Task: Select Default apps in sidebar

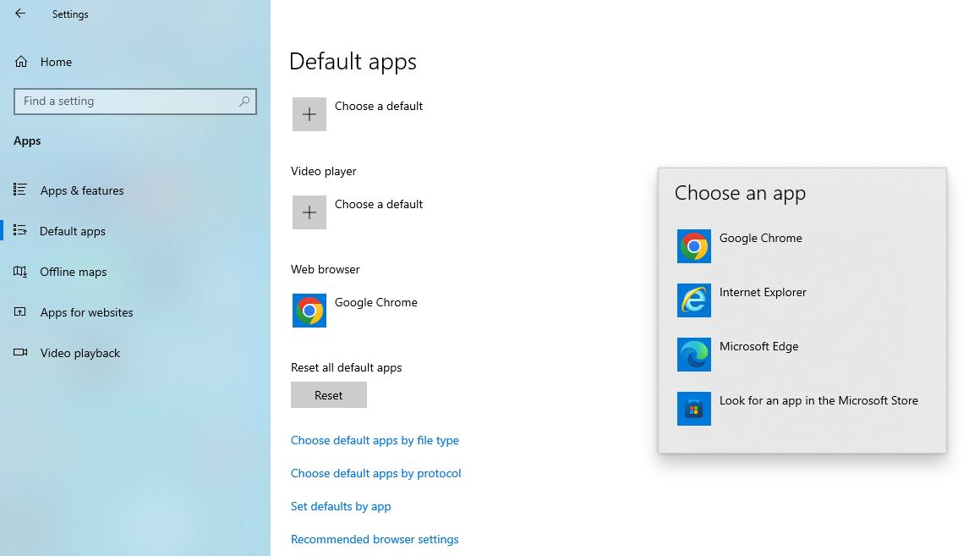Action: [72, 231]
